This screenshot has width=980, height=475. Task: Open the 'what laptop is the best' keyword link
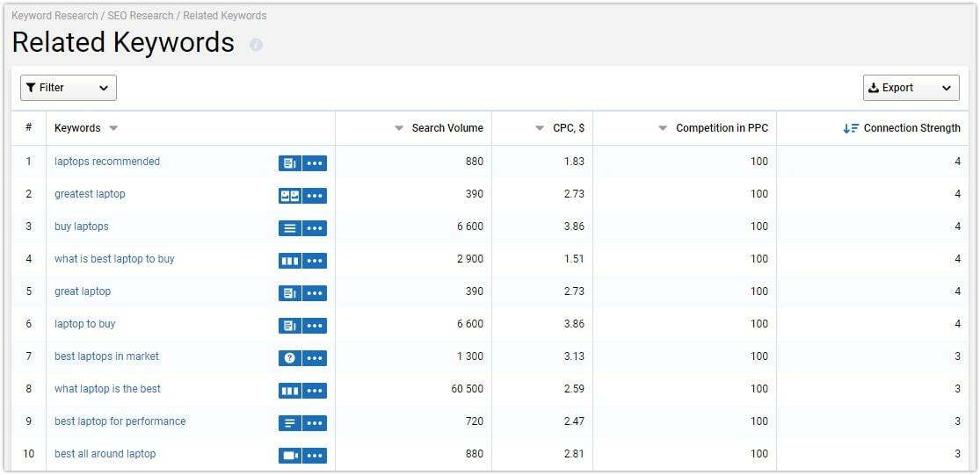pos(107,389)
